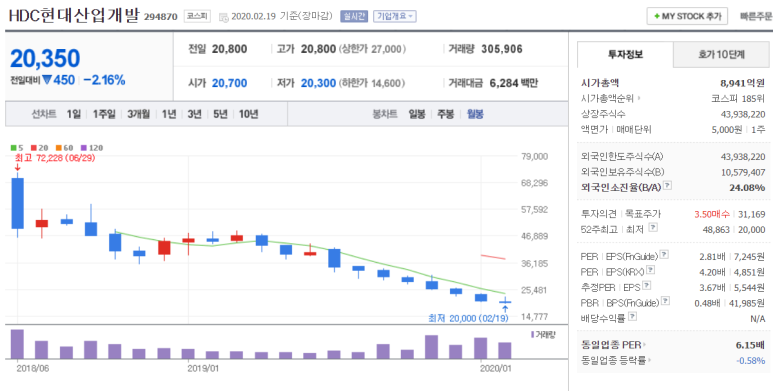This screenshot has width=773, height=391.
Task: Open help icon next to 외국인소진율(B/A)
Action: (668, 185)
